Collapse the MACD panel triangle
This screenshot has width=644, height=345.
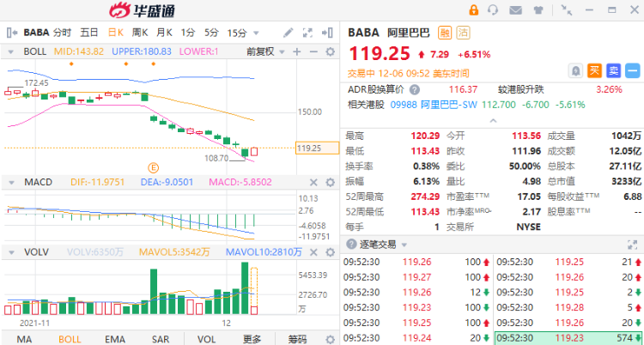(11, 182)
